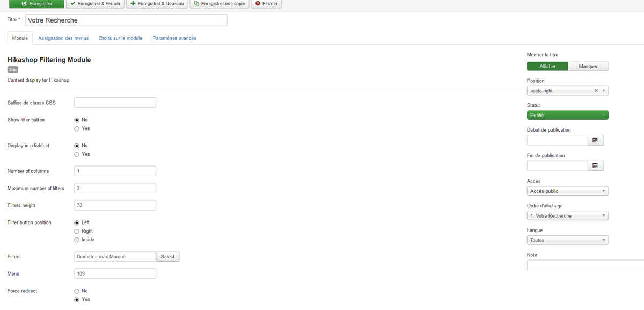Viewport: 644px width, 310px height.
Task: Select Yes for Display in a fieldset
Action: [x=77, y=154]
